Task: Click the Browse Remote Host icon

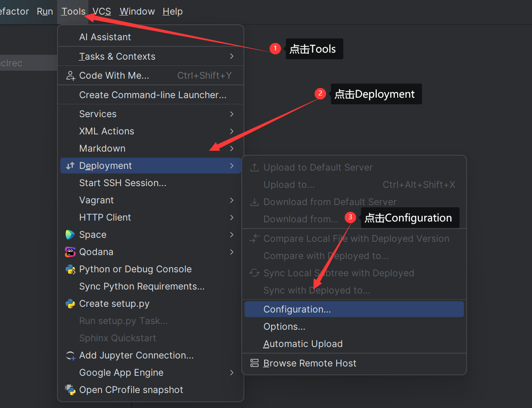Action: coord(255,363)
